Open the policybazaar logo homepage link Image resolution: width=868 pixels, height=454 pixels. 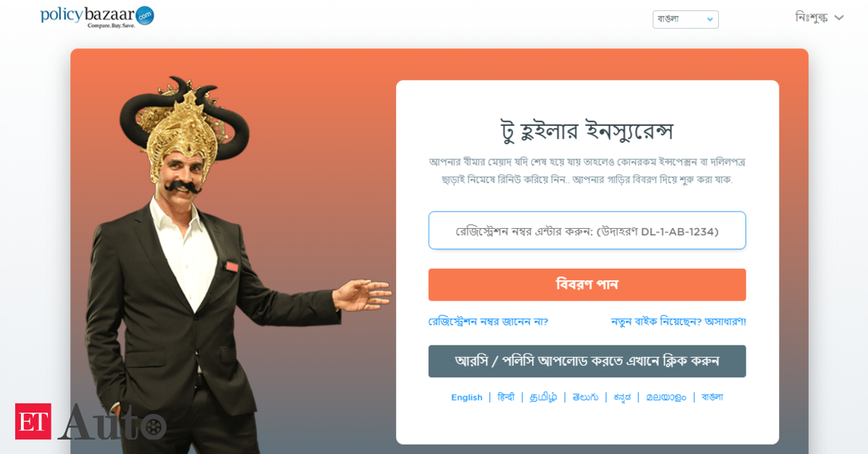(97, 17)
